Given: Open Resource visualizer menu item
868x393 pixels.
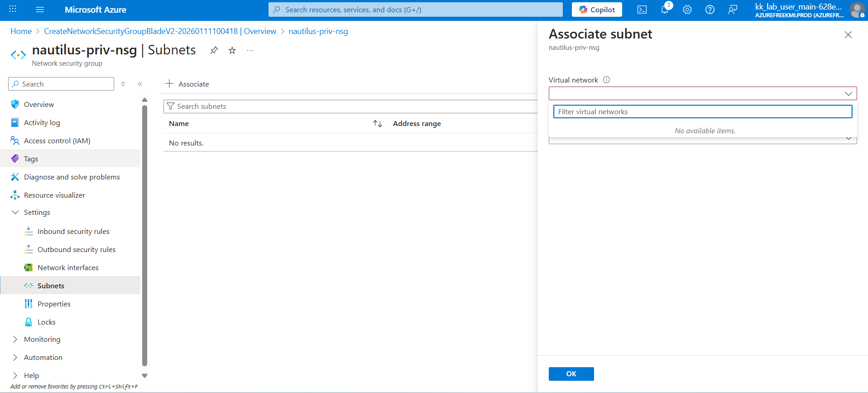Looking at the screenshot, I should pos(54,195).
